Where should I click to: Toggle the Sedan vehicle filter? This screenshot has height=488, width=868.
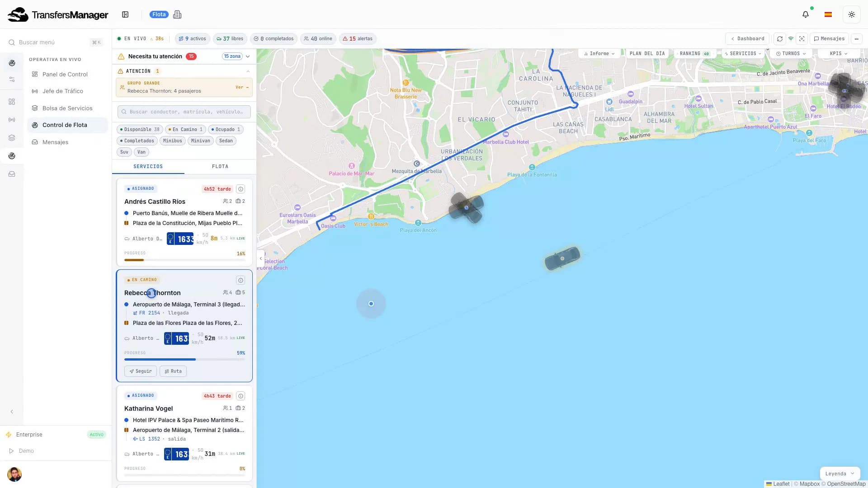click(226, 141)
